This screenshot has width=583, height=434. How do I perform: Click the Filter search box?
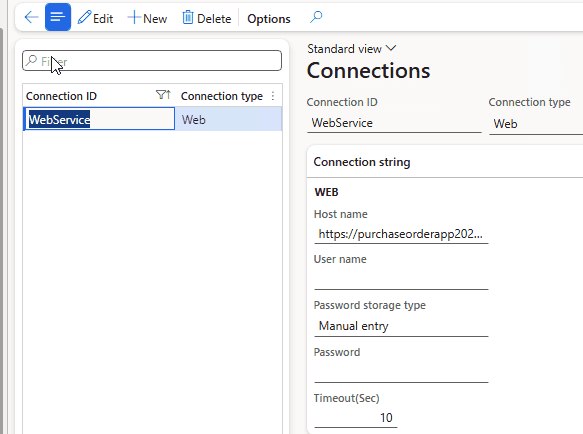[152, 61]
